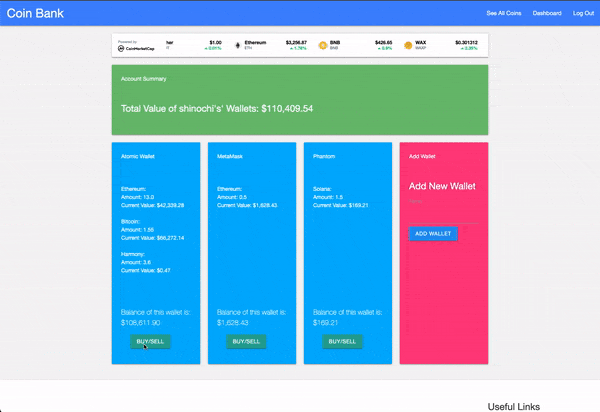
Task: Click the WAX price in the ticker
Action: (466, 43)
